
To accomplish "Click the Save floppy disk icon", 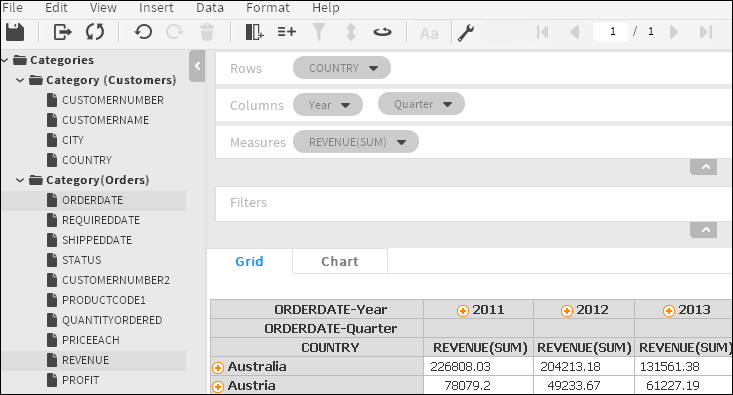I will [15, 32].
